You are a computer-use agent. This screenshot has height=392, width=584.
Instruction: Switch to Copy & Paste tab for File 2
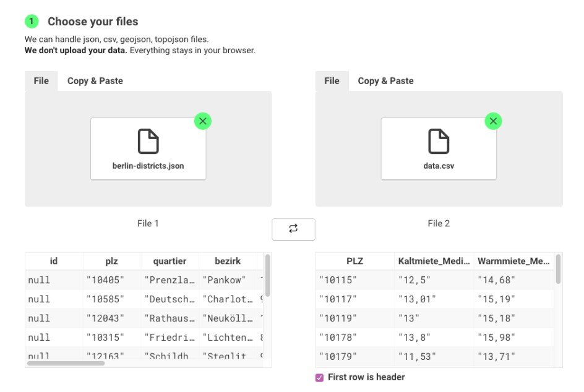[x=385, y=80]
